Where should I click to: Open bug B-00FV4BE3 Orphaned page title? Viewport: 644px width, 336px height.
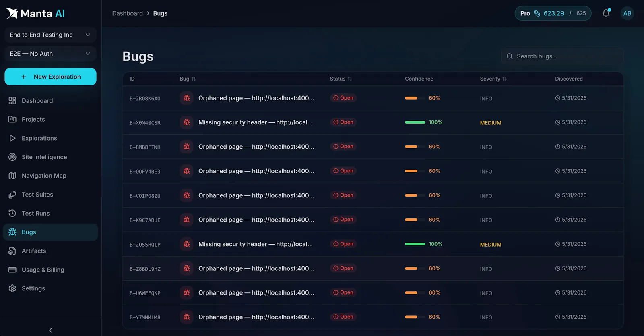(x=256, y=171)
